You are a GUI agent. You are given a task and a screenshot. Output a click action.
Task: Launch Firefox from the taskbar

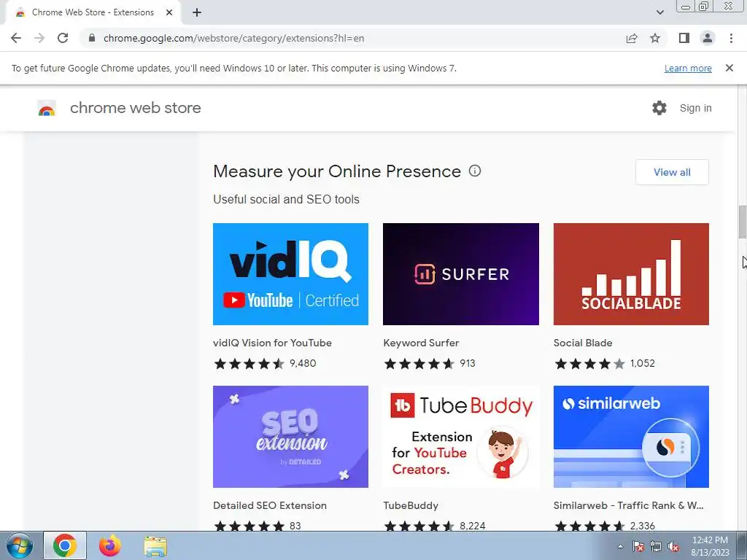point(109,545)
